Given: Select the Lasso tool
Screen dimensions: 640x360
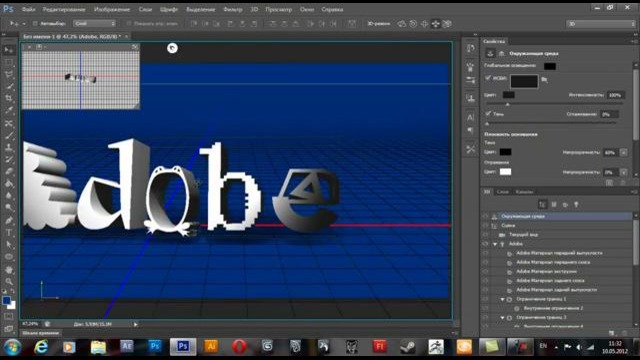Looking at the screenshot, I should pos(9,74).
